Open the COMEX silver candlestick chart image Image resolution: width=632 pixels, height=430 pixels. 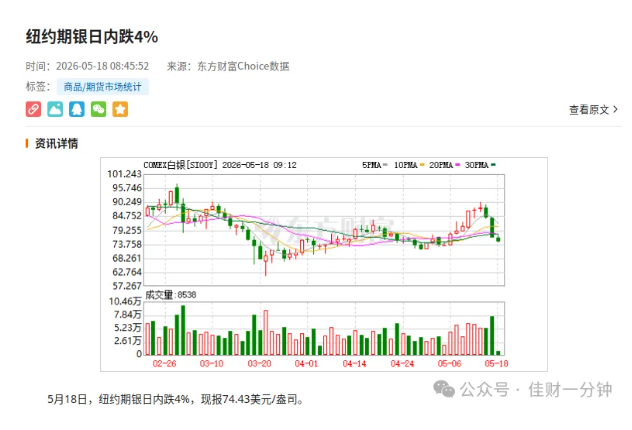324,264
